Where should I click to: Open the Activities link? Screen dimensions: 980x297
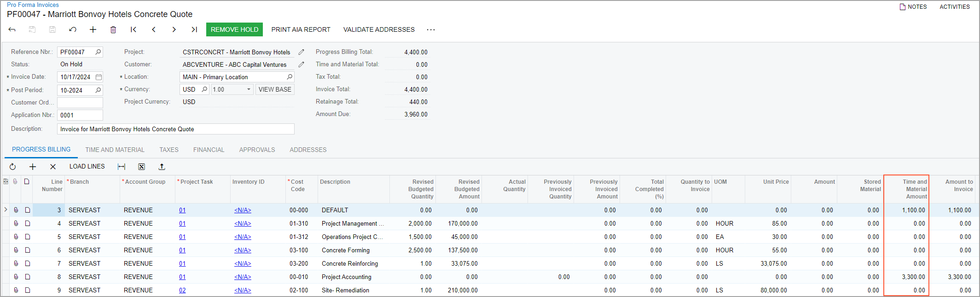click(x=955, y=7)
